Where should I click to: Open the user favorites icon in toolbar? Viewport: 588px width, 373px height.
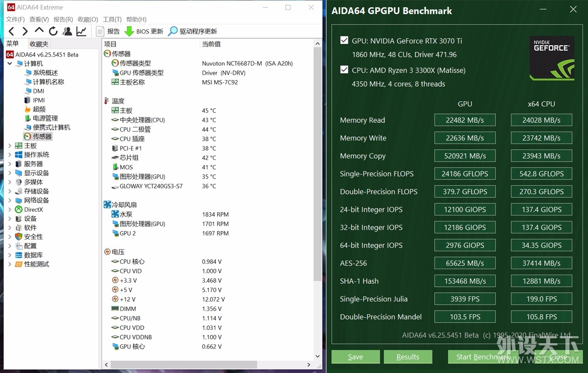click(67, 31)
